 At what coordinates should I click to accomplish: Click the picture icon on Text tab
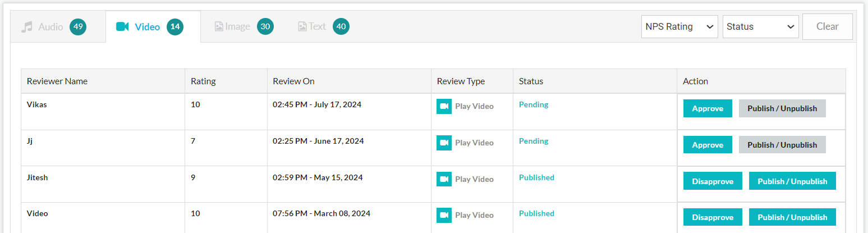pyautogui.click(x=302, y=26)
